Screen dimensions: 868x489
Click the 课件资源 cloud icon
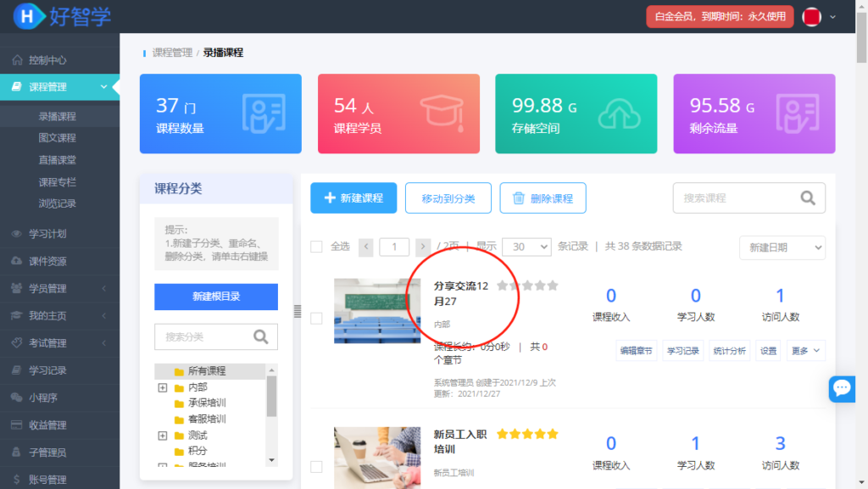tap(17, 260)
